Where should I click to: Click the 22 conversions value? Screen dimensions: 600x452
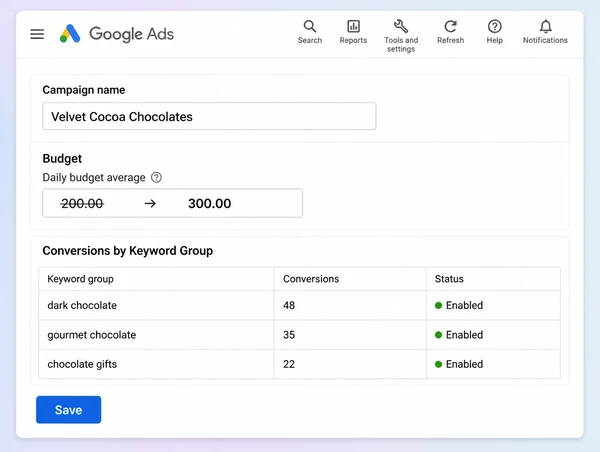click(289, 364)
